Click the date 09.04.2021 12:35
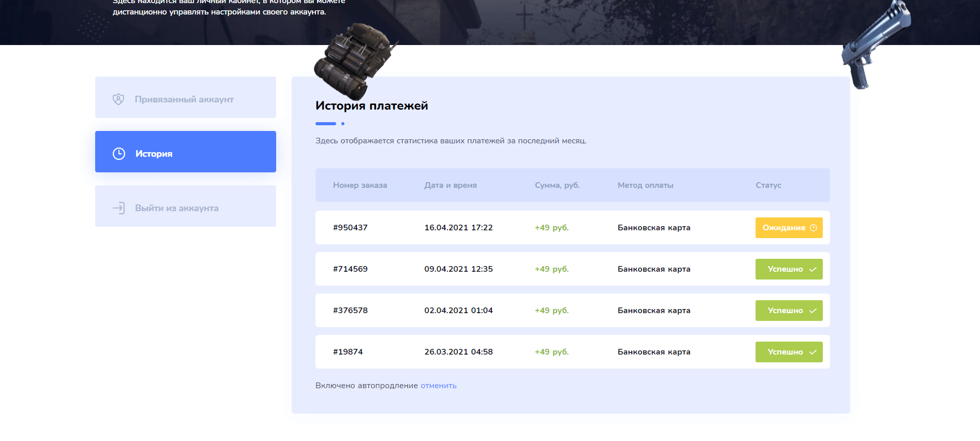The width and height of the screenshot is (980, 441). [459, 269]
